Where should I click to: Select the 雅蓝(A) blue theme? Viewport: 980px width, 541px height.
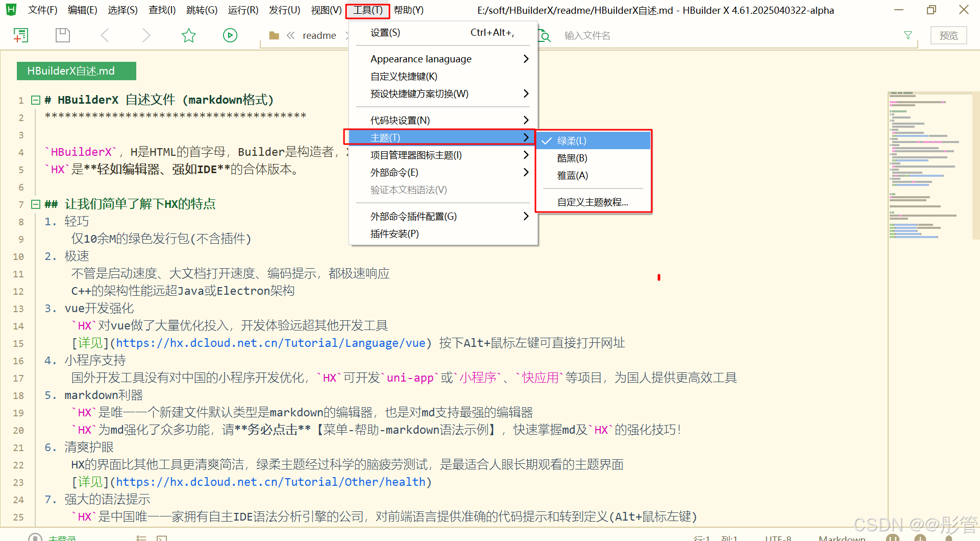(x=594, y=175)
